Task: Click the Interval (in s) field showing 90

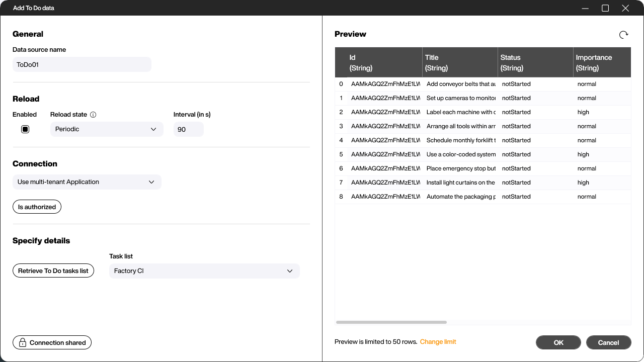Action: (x=189, y=129)
